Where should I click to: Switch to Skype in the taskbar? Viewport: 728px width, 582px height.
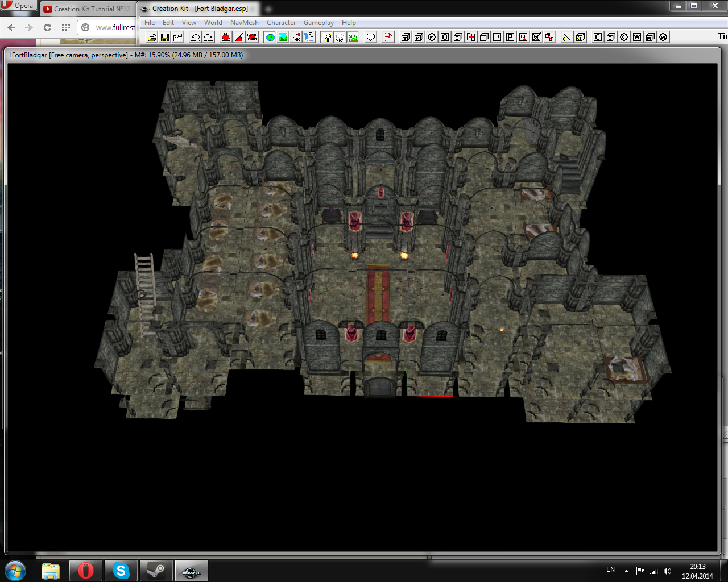[x=121, y=571]
